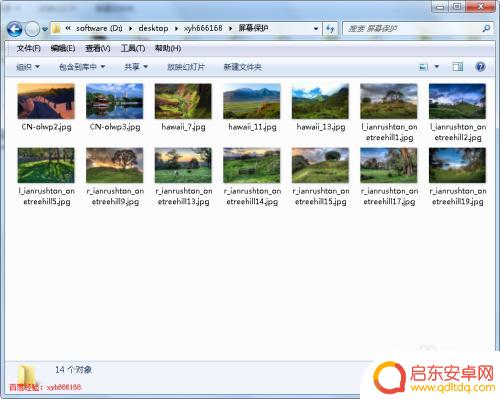500x399 pixels.
Task: Click the magnifier search icon
Action: coord(486,29)
